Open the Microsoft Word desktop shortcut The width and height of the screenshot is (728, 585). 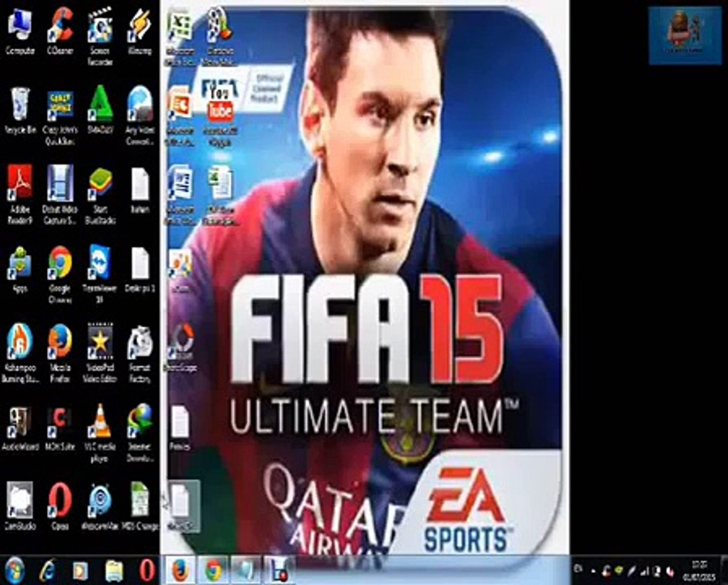tap(180, 194)
